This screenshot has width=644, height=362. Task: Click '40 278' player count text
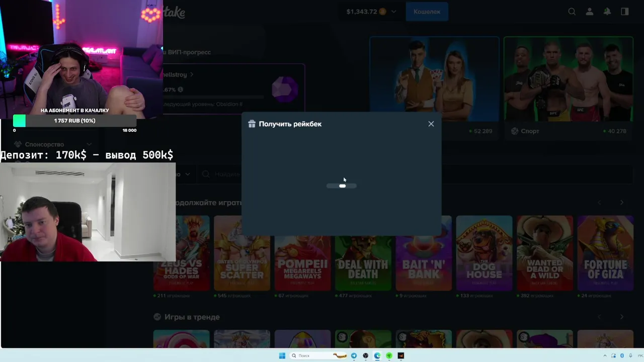pos(617,131)
